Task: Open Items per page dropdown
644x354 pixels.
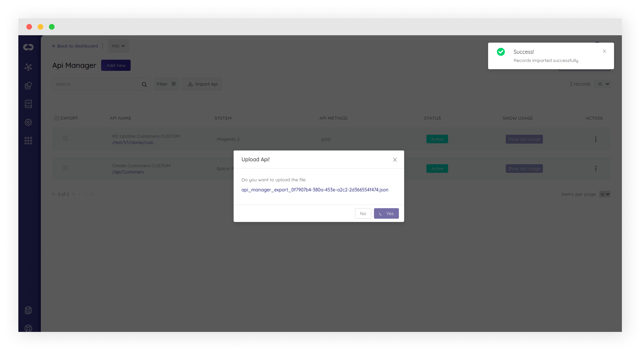Action: [x=604, y=194]
